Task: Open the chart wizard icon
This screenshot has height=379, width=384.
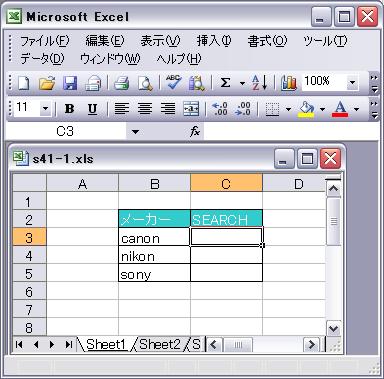Action: point(288,83)
